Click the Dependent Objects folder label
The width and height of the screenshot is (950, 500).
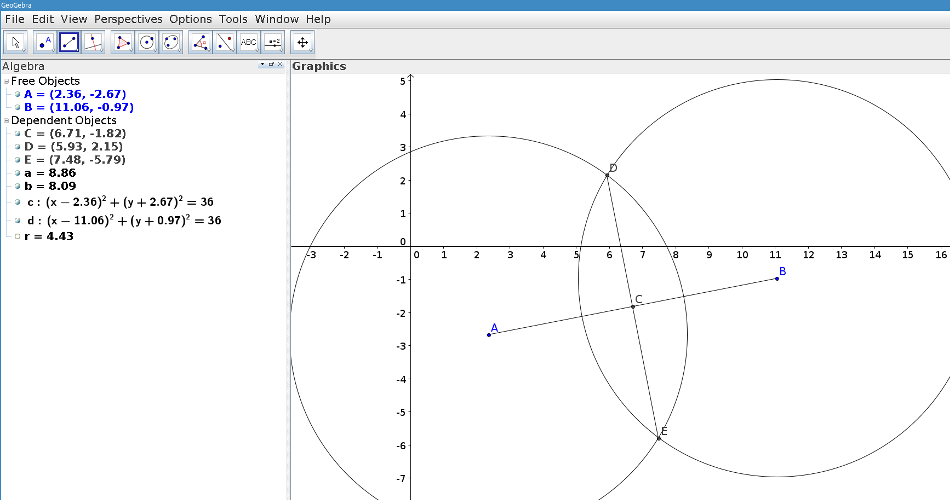click(x=64, y=121)
